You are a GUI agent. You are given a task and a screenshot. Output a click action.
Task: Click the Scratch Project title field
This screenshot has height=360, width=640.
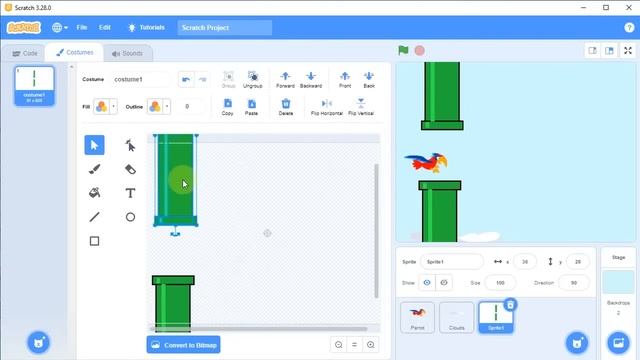tap(224, 27)
